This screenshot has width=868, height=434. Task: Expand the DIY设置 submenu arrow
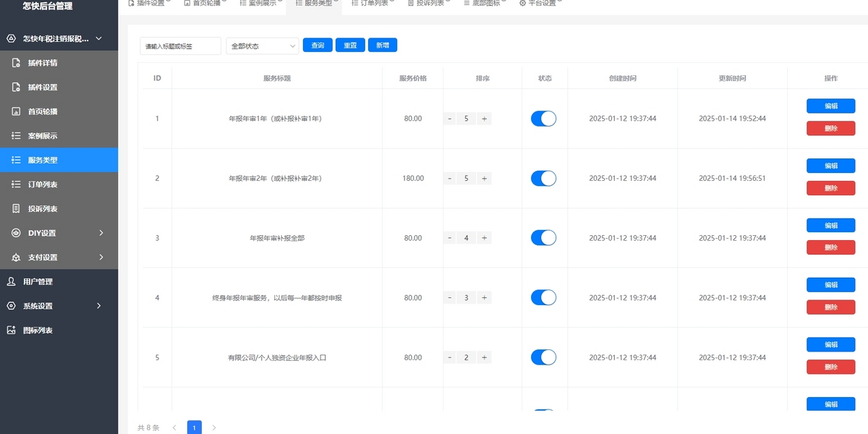[101, 233]
